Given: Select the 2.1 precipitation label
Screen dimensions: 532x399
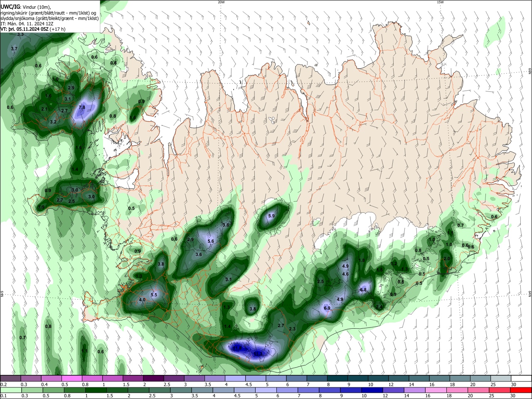Looking at the screenshot, I should coord(44,109).
